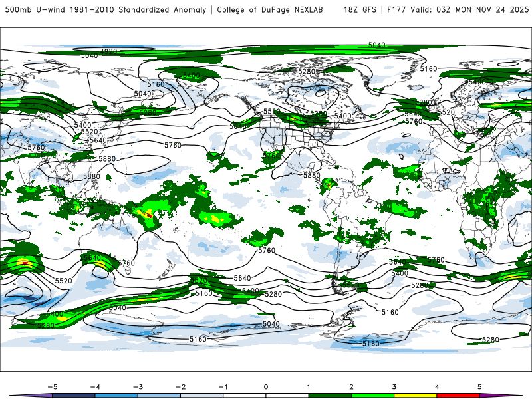Screen dimensions: 532x399
Task: Click the '-5' colorbar tick label
Action: (x=53, y=387)
